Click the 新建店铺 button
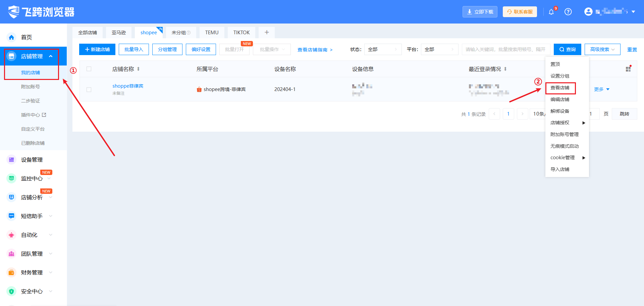Image resolution: width=644 pixels, height=306 pixels. [97, 49]
